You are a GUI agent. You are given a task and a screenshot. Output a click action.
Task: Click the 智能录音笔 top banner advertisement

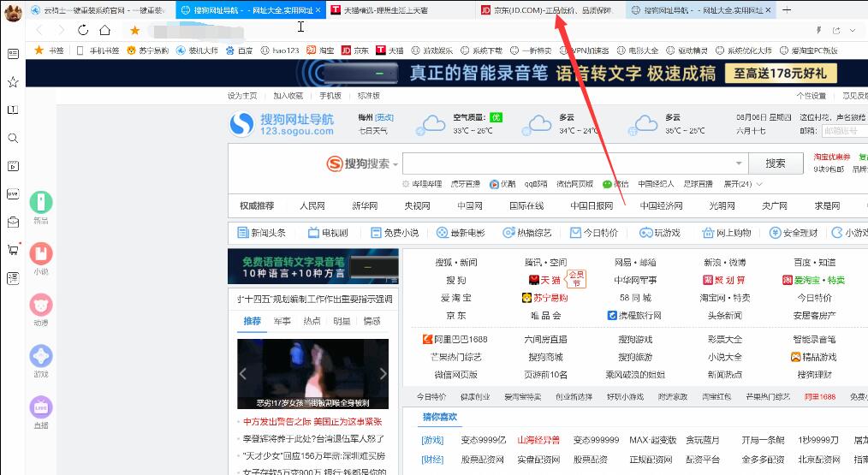(447, 74)
